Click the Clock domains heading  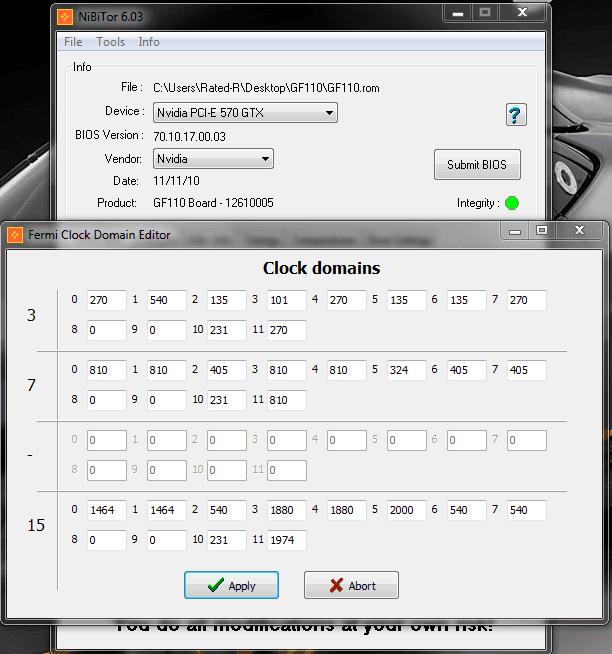pyautogui.click(x=322, y=268)
